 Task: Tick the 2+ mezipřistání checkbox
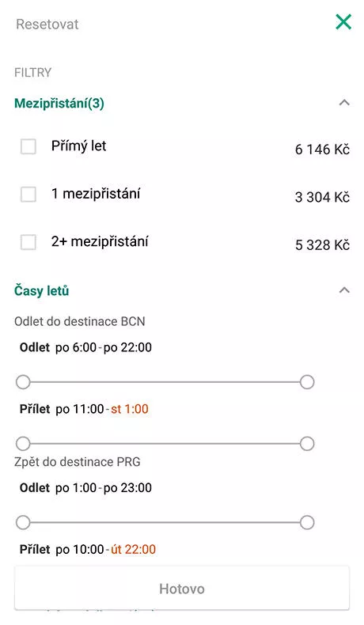[28, 242]
